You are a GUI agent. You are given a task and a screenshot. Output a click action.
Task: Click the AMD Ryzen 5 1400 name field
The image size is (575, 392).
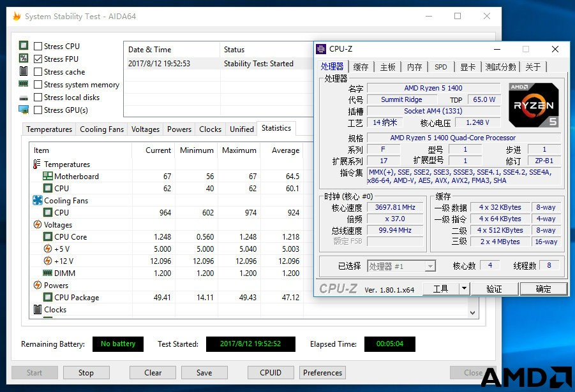[x=433, y=88]
